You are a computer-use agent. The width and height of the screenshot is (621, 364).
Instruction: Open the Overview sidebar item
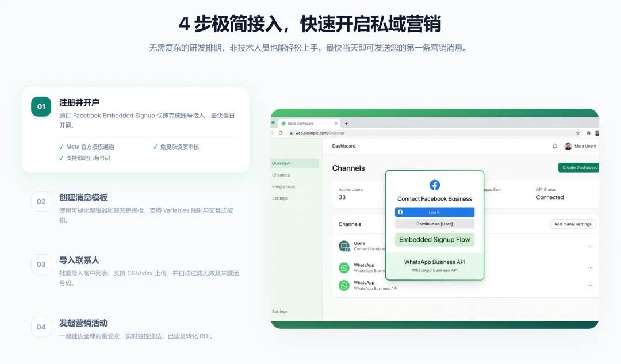(x=294, y=163)
